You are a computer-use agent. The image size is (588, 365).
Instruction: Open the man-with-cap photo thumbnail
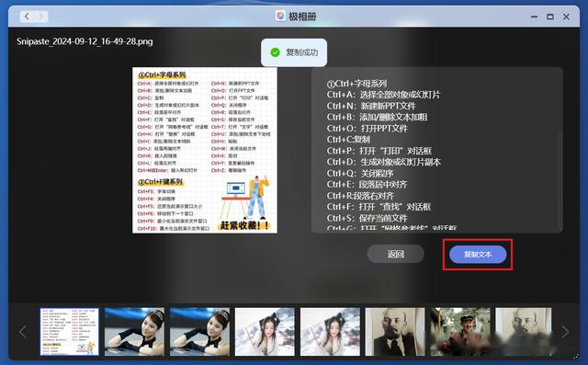point(460,332)
